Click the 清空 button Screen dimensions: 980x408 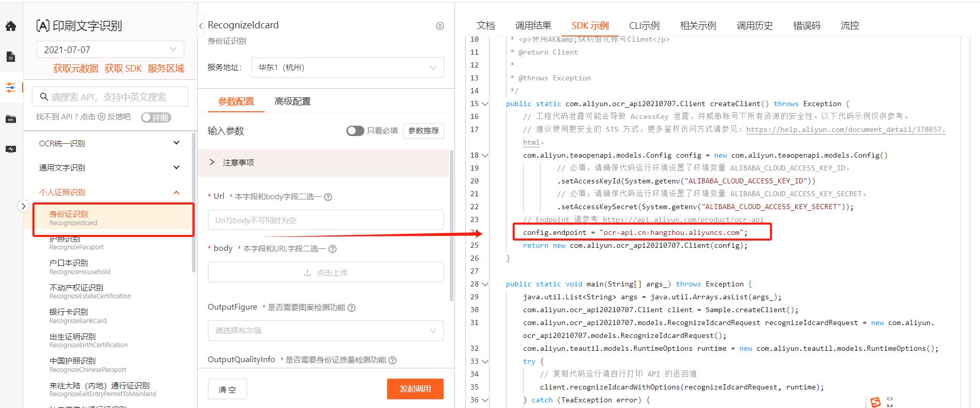point(227,389)
